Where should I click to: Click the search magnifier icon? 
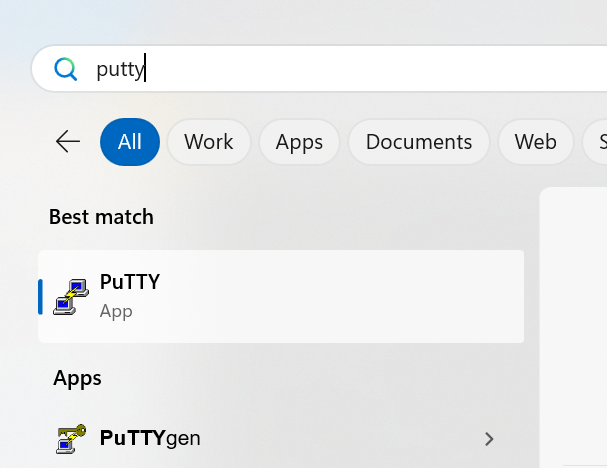click(66, 69)
